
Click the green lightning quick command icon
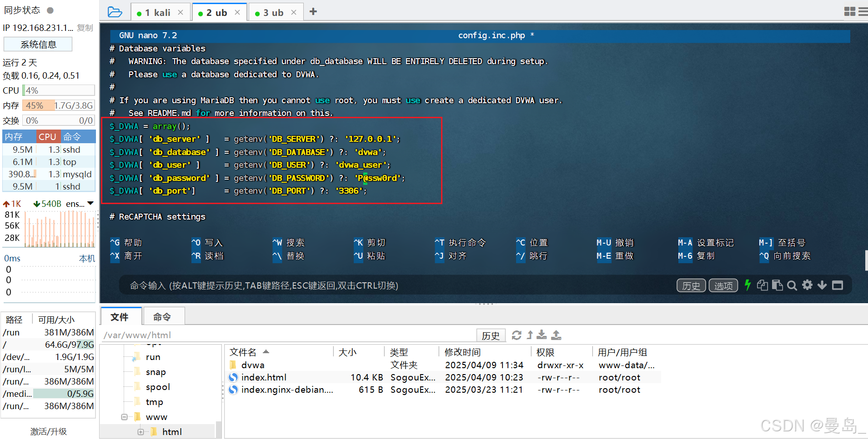pyautogui.click(x=748, y=285)
